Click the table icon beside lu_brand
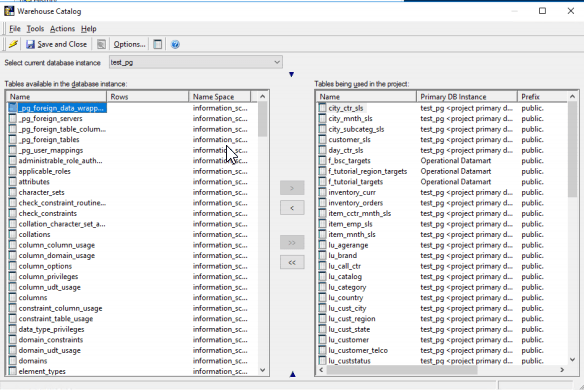The width and height of the screenshot is (584, 392). point(323,256)
